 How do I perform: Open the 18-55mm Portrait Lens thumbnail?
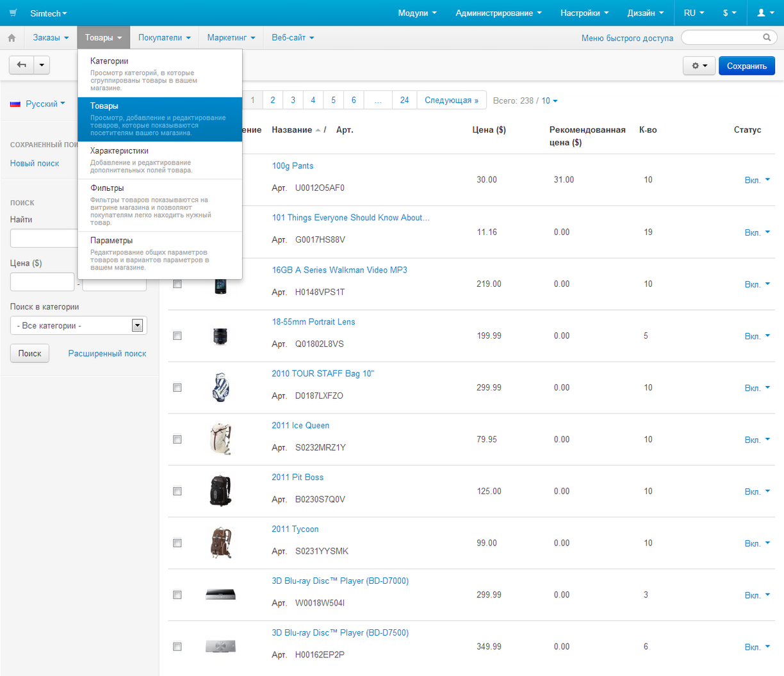pyautogui.click(x=220, y=336)
